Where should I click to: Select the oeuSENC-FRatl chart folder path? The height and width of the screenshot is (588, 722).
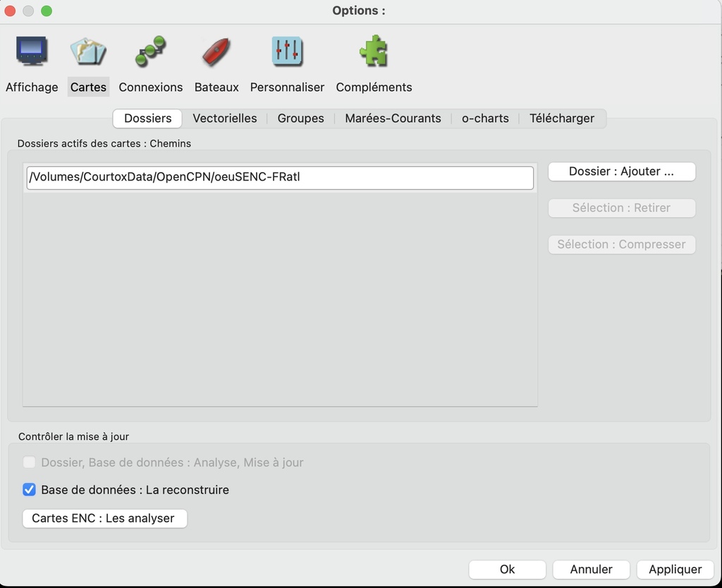pyautogui.click(x=280, y=178)
